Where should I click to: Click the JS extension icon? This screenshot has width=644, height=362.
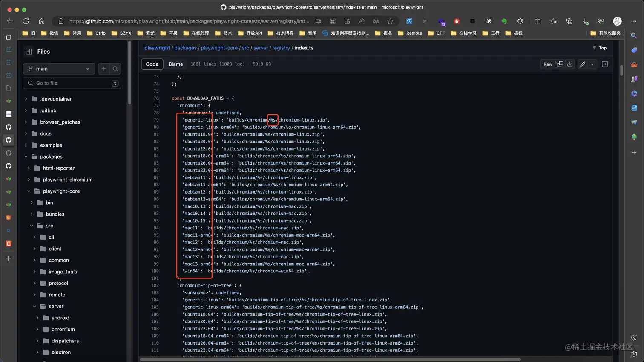coord(488,21)
